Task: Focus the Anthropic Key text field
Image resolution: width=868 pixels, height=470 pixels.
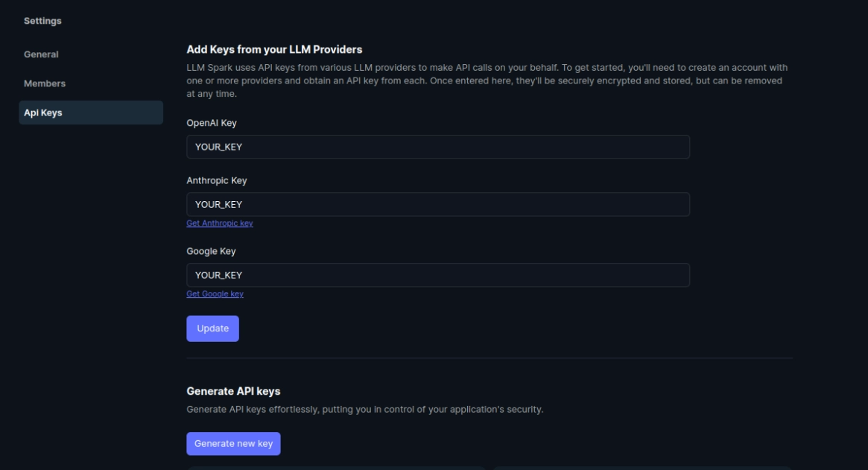Action: 437,204
